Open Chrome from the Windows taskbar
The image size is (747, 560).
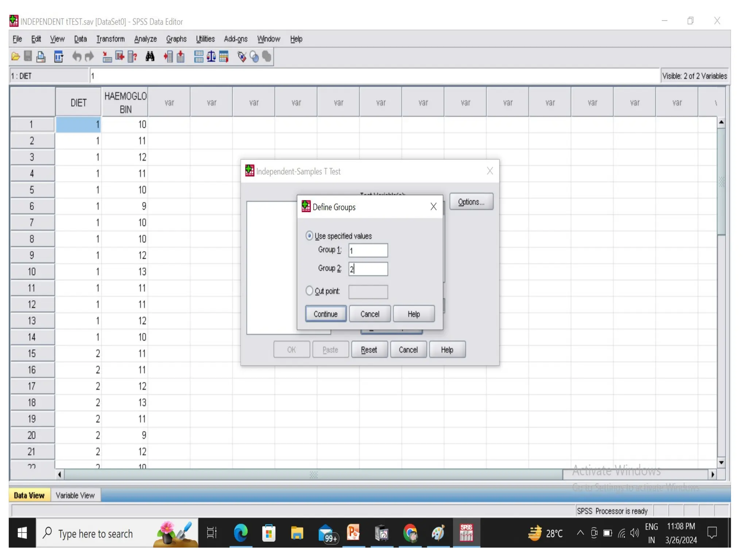tap(410, 533)
